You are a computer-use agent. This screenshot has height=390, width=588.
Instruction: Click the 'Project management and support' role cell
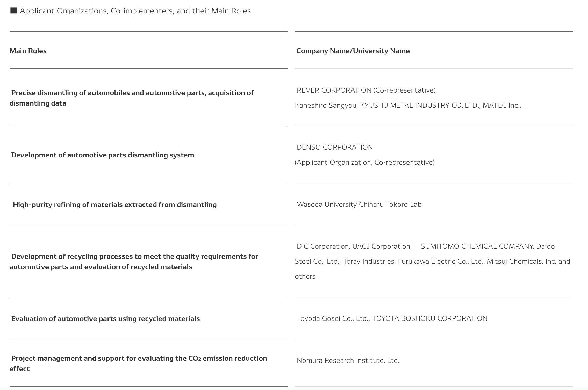139,363
